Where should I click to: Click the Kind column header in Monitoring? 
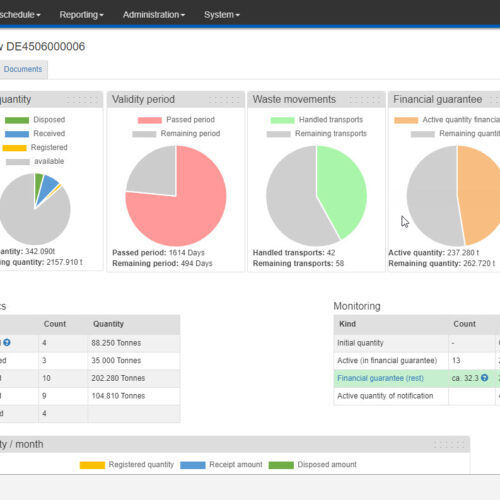347,324
